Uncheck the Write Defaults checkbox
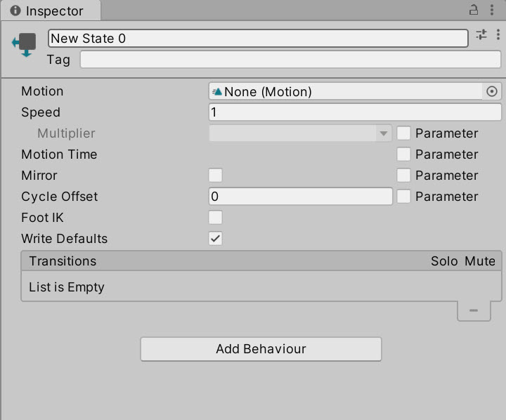The height and width of the screenshot is (420, 506). [x=215, y=239]
